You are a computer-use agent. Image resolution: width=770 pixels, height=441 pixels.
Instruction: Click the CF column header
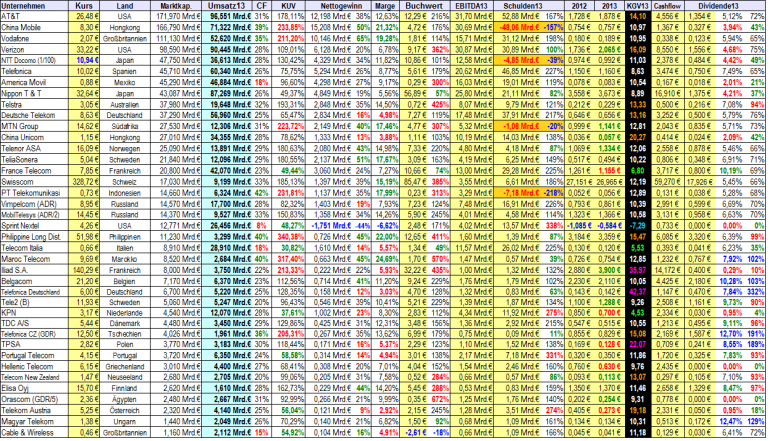261,6
